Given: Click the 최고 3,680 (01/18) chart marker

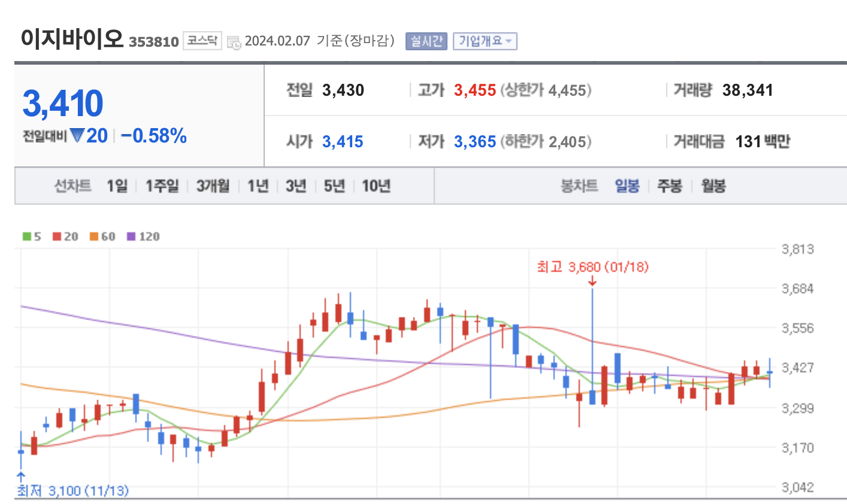Looking at the screenshot, I should point(592,266).
